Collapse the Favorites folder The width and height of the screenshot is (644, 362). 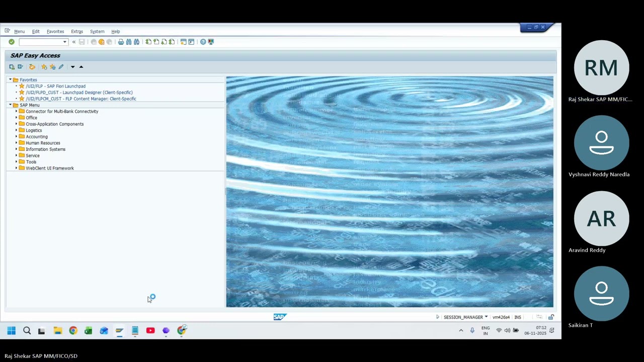[10, 80]
